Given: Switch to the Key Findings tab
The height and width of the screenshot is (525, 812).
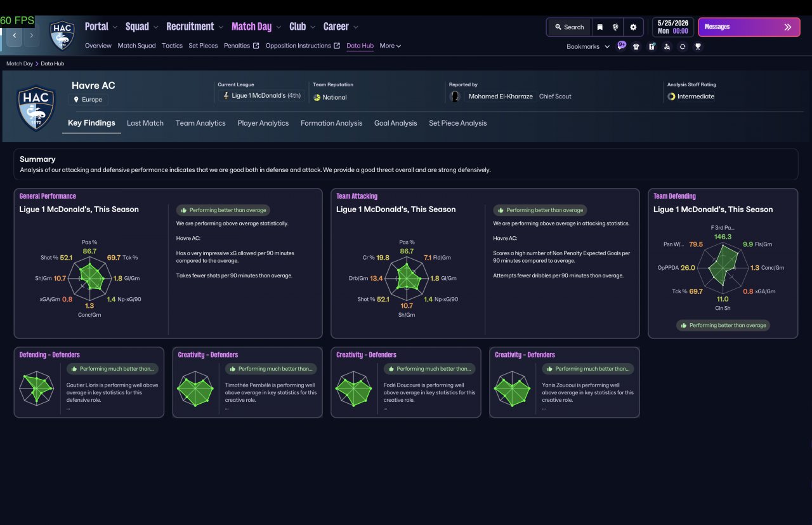Looking at the screenshot, I should [x=91, y=123].
